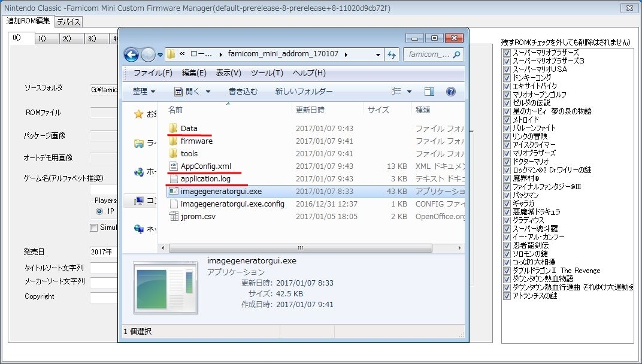This screenshot has height=364, width=642.
Task: Open the address bar history dropdown
Action: pos(377,54)
